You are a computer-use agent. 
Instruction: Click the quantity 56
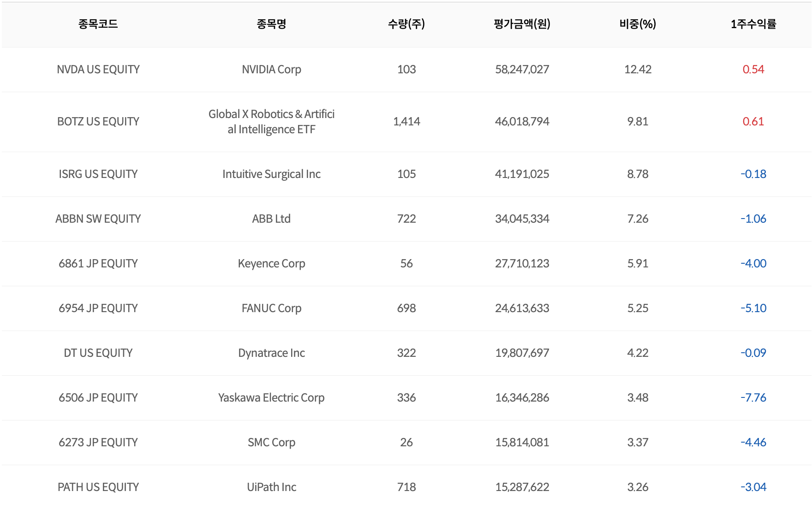pos(406,263)
